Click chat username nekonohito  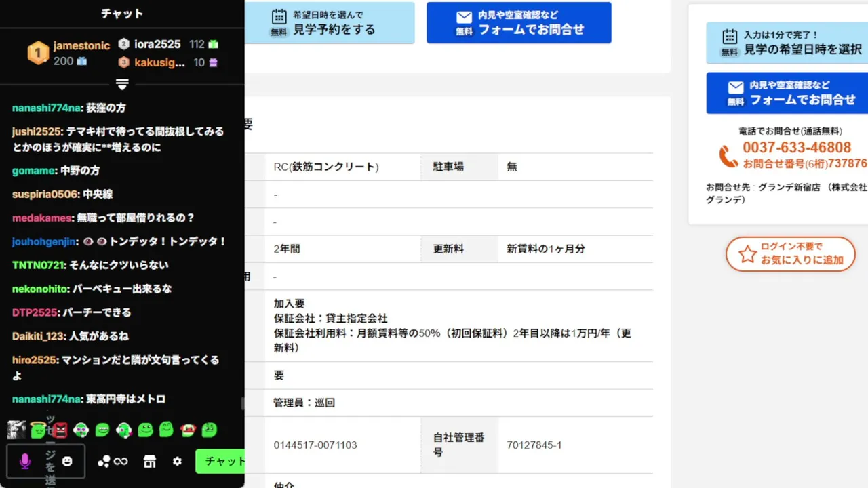pyautogui.click(x=40, y=289)
